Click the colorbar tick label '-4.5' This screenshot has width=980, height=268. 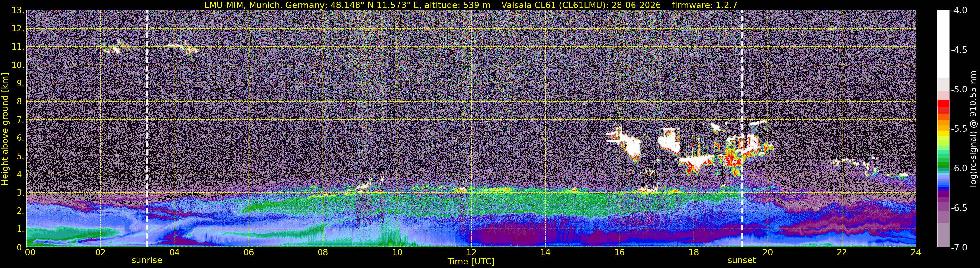click(x=959, y=50)
